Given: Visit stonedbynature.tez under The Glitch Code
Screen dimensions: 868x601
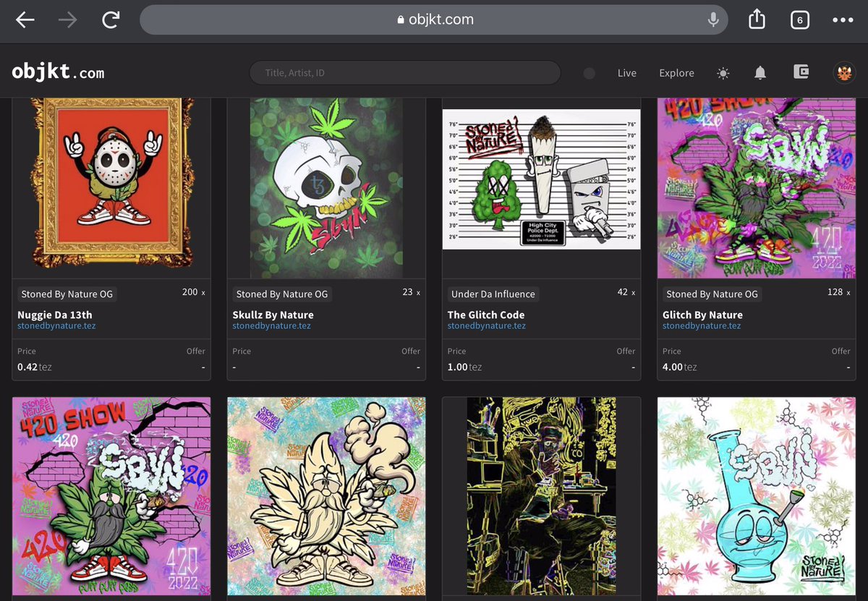Looking at the screenshot, I should pyautogui.click(x=486, y=326).
